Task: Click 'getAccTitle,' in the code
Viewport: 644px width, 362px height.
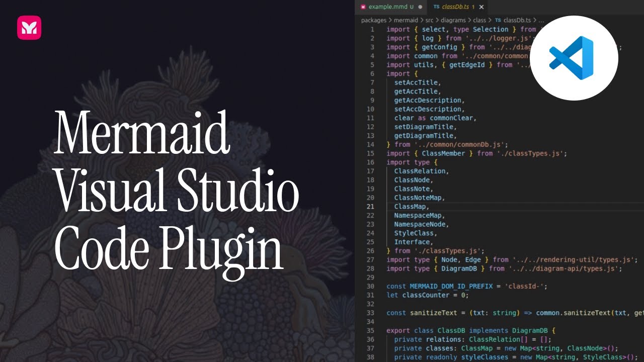Action: 418,92
